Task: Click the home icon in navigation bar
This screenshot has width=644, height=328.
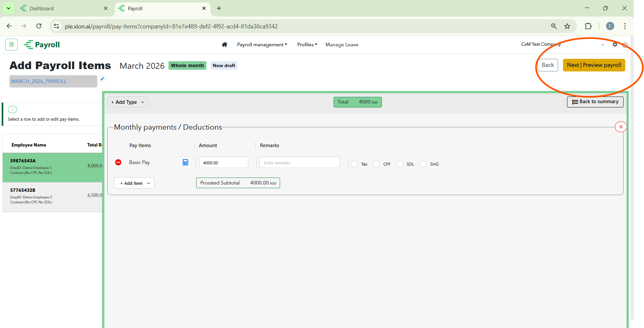Action: coord(225,45)
